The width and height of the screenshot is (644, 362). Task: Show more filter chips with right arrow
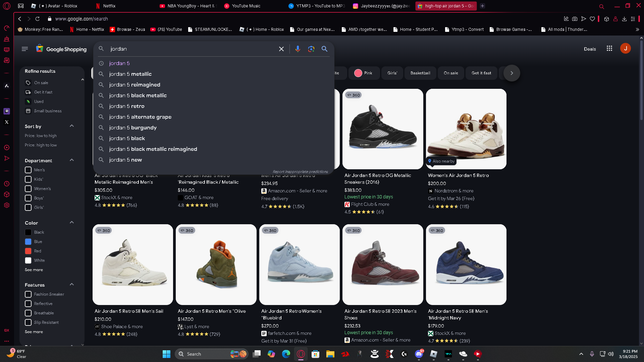point(512,73)
